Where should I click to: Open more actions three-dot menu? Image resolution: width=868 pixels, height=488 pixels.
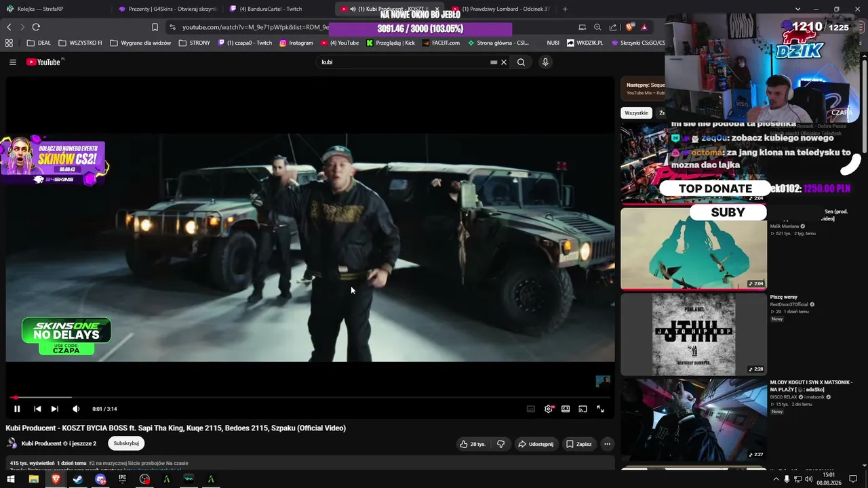click(x=608, y=444)
